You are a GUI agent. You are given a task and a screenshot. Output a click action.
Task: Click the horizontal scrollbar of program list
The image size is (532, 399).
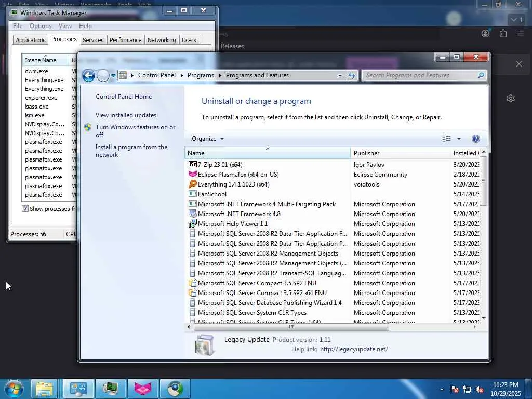point(291,327)
